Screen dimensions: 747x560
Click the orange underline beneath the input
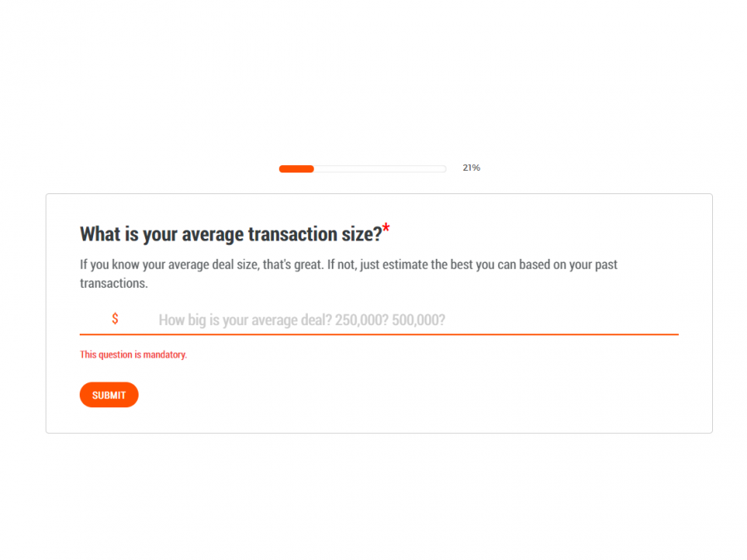coord(378,334)
